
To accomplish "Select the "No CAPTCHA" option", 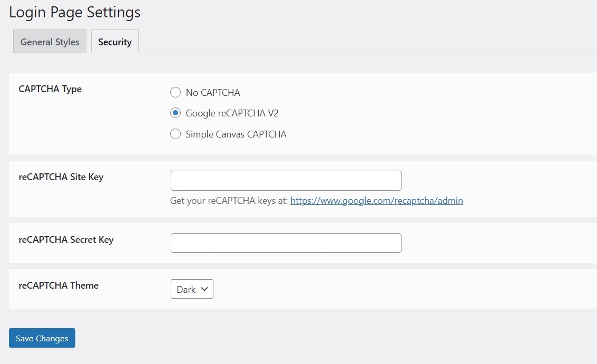I will pos(175,92).
